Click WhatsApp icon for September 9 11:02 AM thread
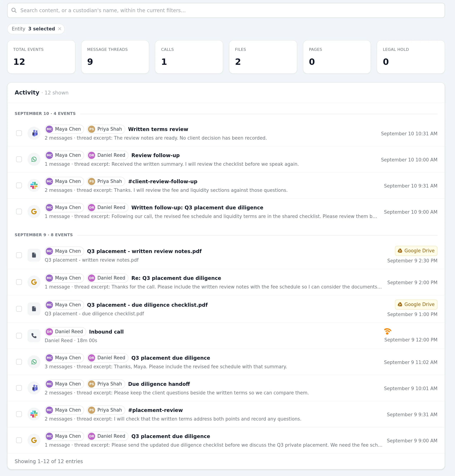Screen dimensions: 455x476 tap(34, 362)
